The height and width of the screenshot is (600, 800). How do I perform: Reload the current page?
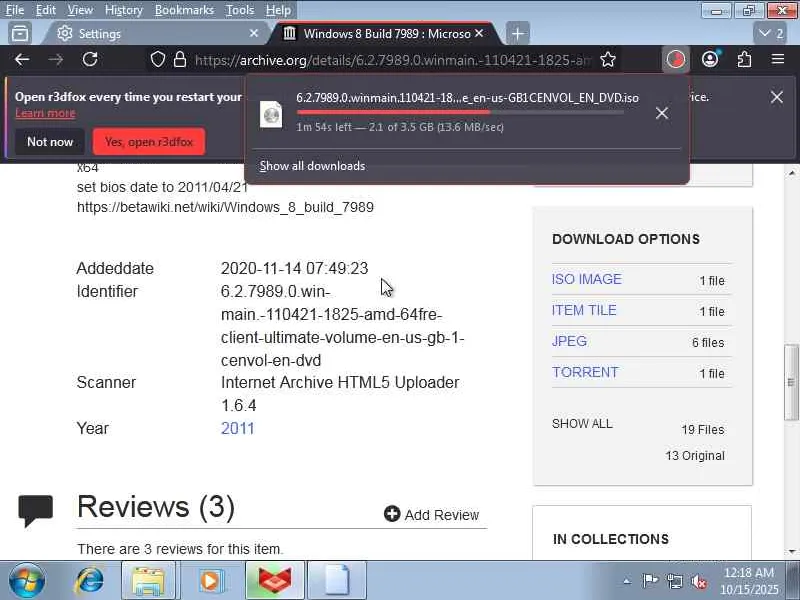[x=90, y=60]
